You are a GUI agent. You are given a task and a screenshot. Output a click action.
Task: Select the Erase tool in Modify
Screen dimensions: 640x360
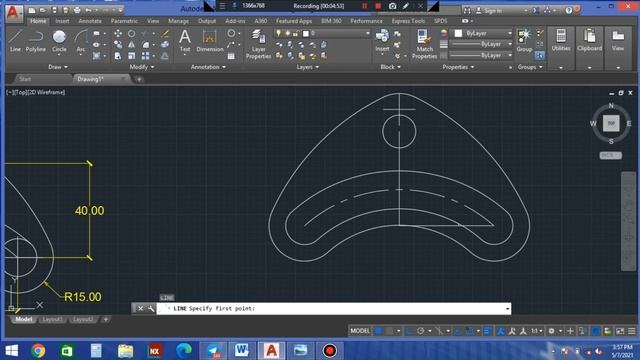[x=165, y=33]
